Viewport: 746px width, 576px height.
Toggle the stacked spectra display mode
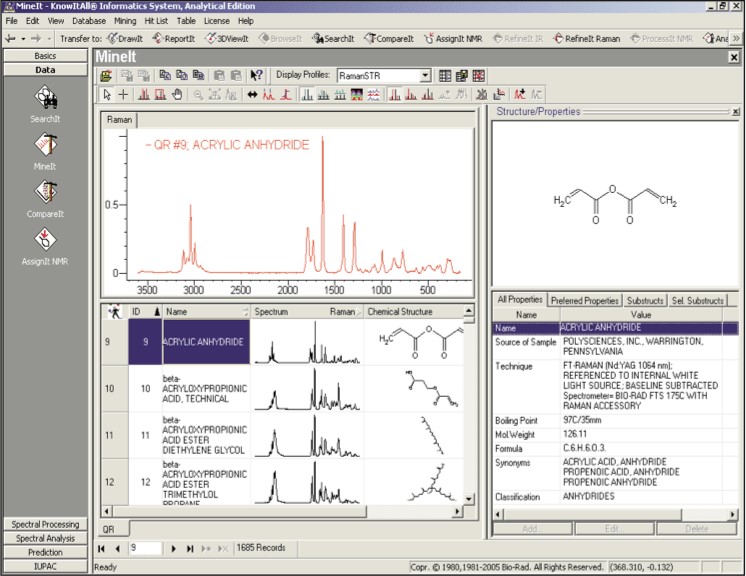(340, 95)
